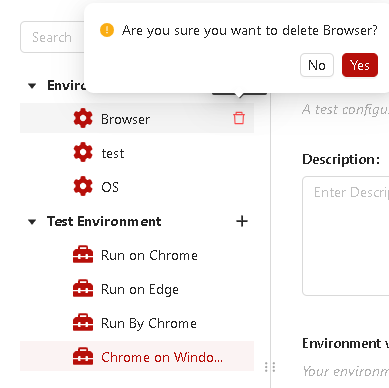Add a new Test Environment with plus icon
Viewport: 389px width, 388px height.
pyautogui.click(x=242, y=221)
